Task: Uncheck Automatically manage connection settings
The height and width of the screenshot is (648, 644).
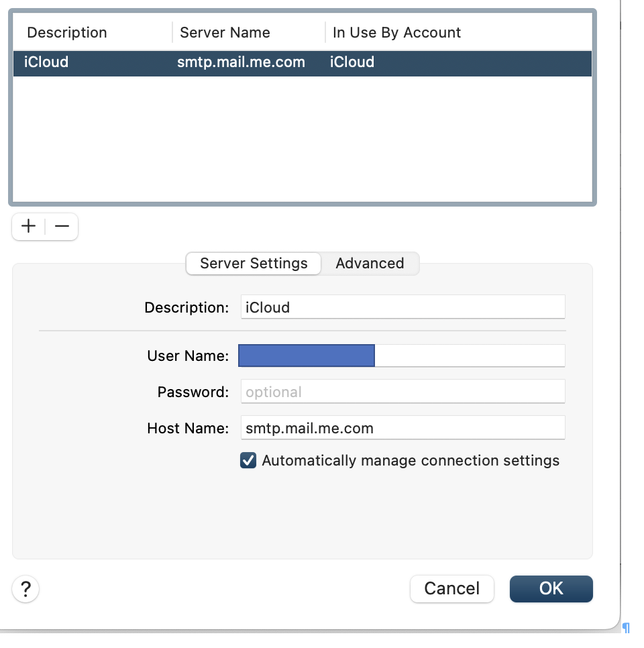Action: [248, 461]
